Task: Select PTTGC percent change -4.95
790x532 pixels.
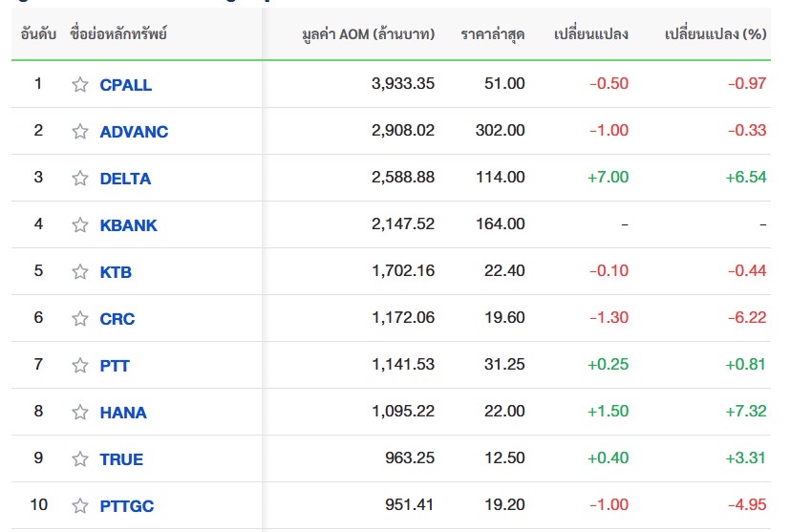Action: (x=747, y=505)
